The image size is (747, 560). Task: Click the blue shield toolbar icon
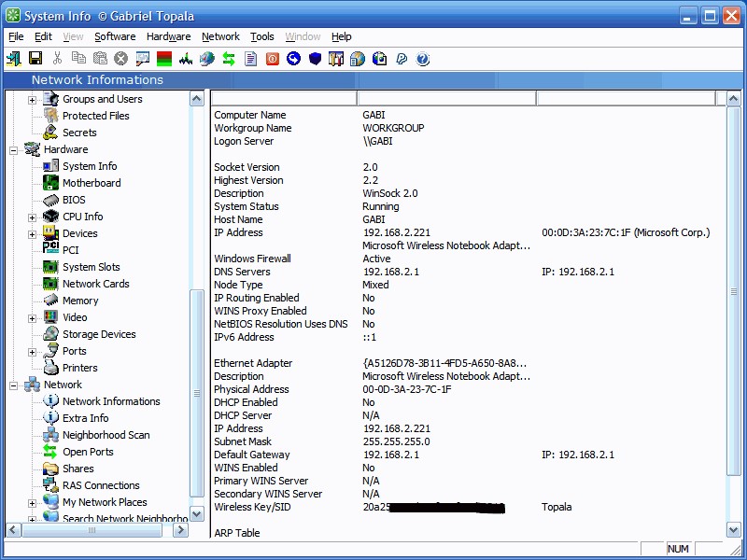[315, 59]
